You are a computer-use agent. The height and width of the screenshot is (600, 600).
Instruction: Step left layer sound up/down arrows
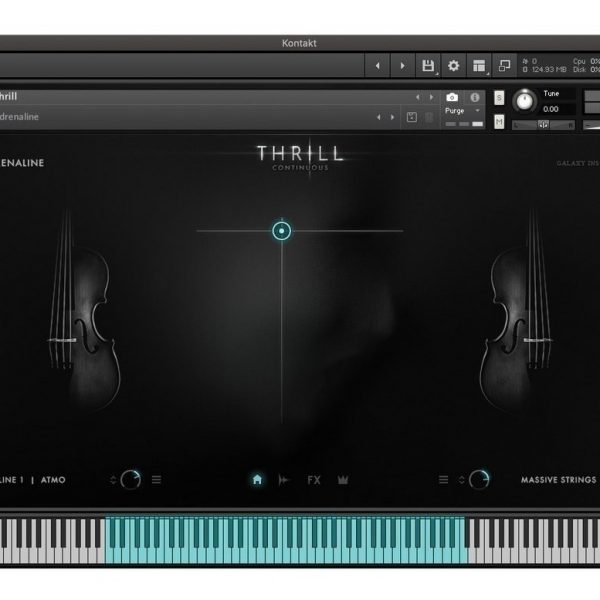[113, 480]
